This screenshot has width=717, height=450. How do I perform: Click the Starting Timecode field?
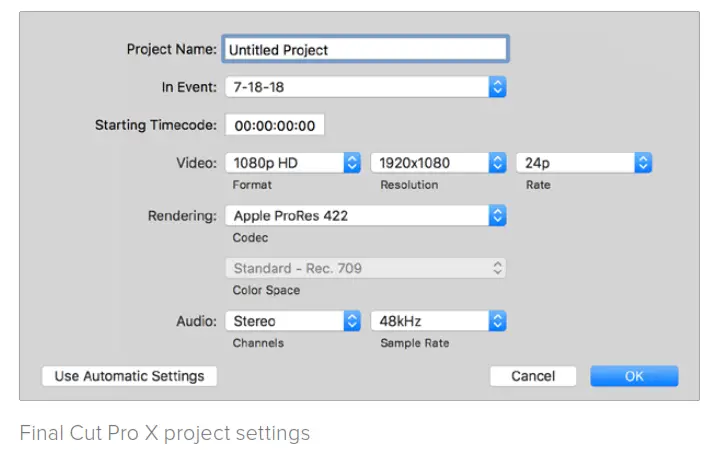tap(275, 125)
